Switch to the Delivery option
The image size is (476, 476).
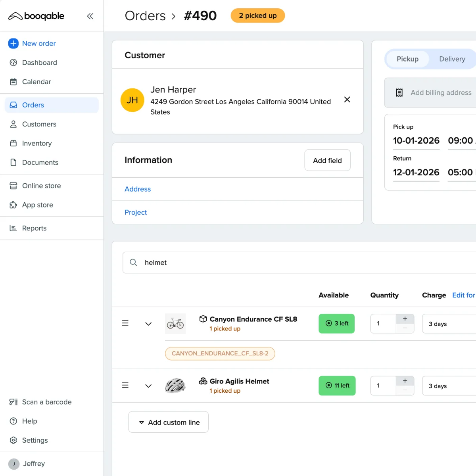[452, 59]
